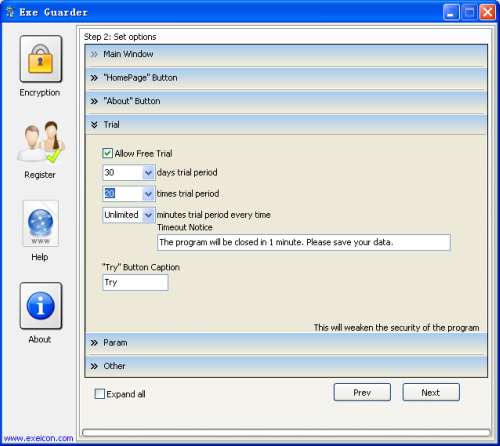Visit the www.exeicon.com link
500x446 pixels.
click(38, 438)
